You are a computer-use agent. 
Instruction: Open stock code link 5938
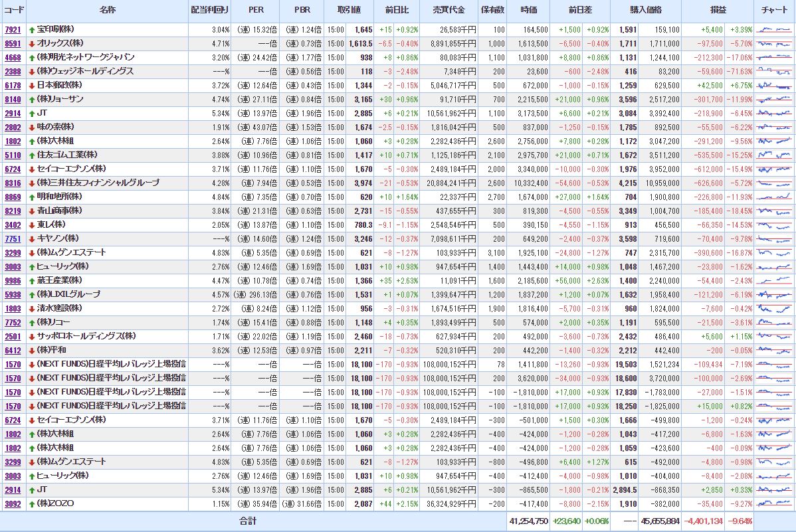coord(13,295)
